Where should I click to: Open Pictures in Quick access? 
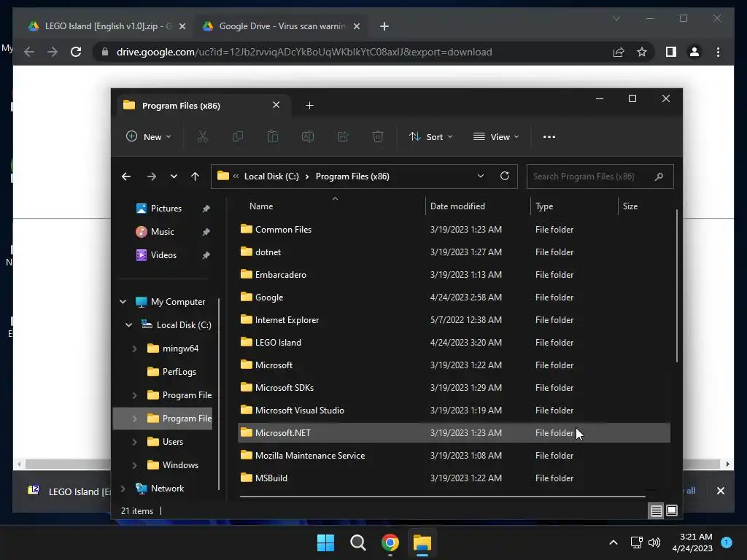pos(166,209)
